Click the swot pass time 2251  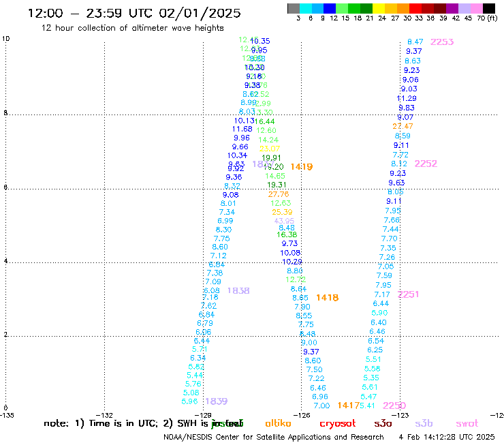point(408,294)
